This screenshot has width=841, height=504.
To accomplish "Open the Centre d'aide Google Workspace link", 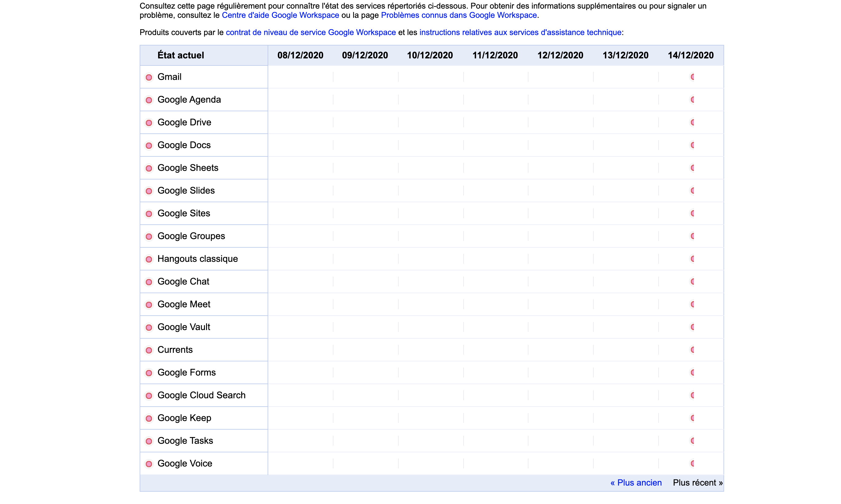I will [x=281, y=15].
